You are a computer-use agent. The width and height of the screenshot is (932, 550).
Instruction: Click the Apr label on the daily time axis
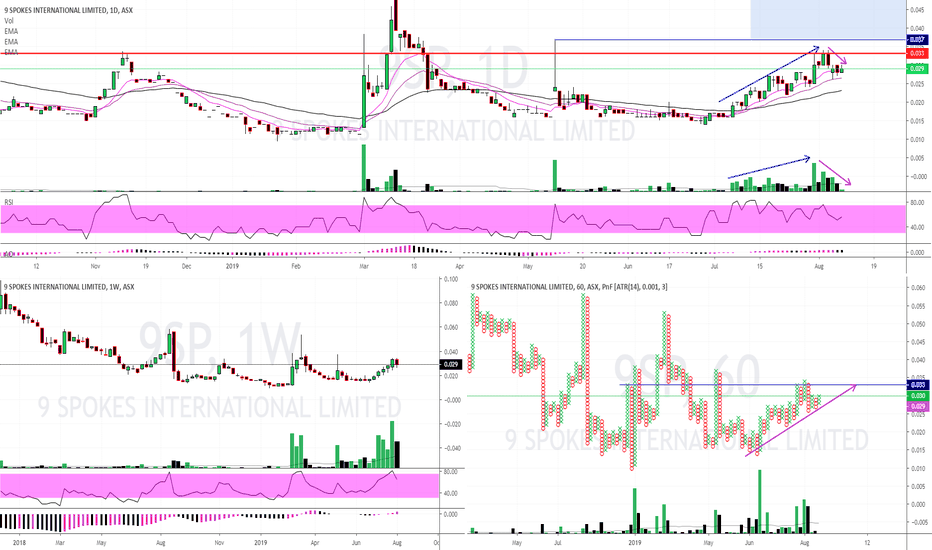(459, 266)
